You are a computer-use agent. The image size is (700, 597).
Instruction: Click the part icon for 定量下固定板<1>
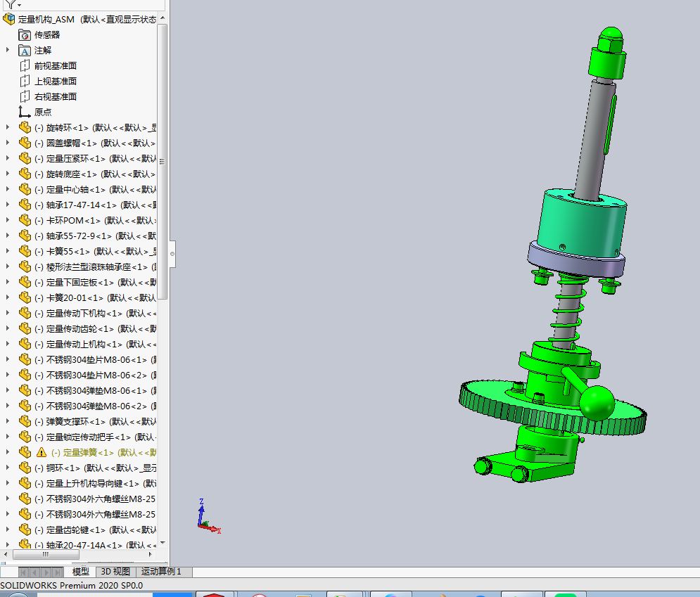click(25, 283)
